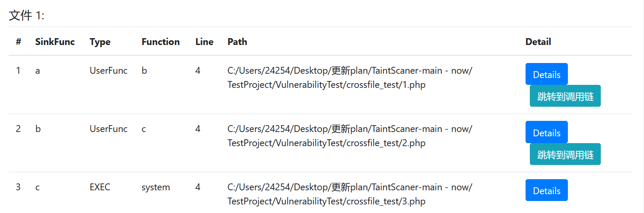Click the Function column header
The height and width of the screenshot is (213, 644).
pyautogui.click(x=160, y=42)
